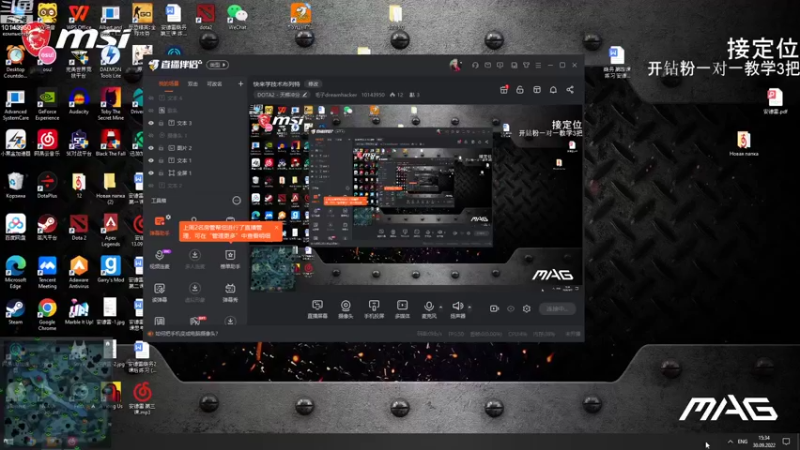Add 手机投屏 phone screen-cast source
Image resolution: width=800 pixels, height=450 pixels.
click(374, 309)
